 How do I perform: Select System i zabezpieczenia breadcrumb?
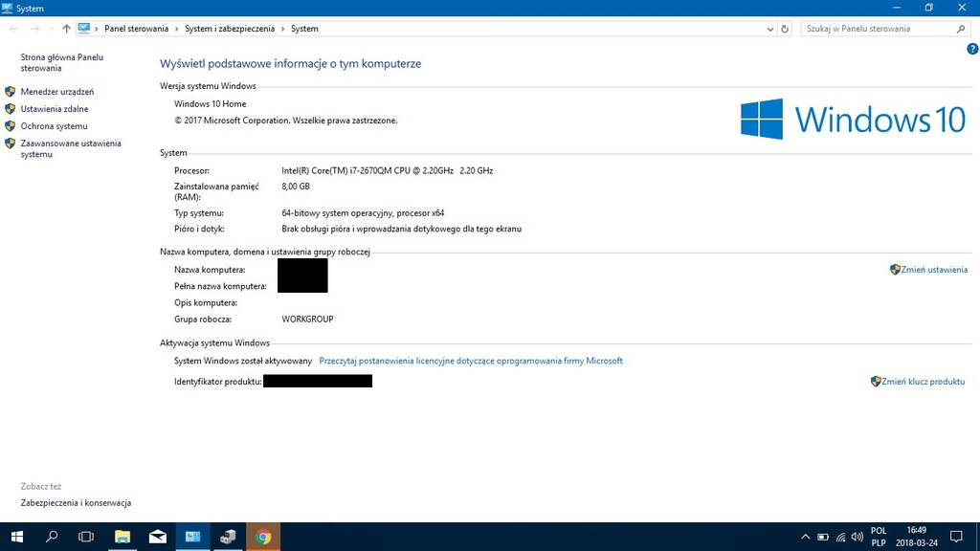click(x=230, y=29)
